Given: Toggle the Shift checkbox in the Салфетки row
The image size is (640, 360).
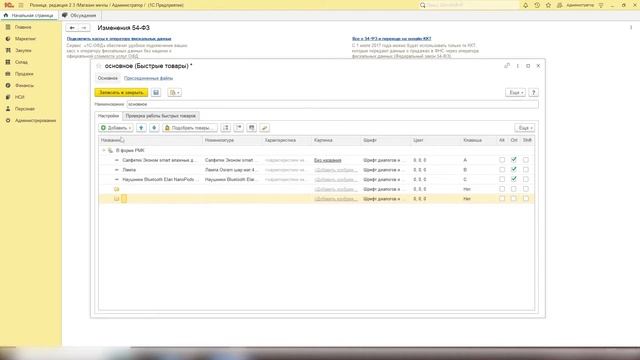Looking at the screenshot, I should click(x=526, y=160).
